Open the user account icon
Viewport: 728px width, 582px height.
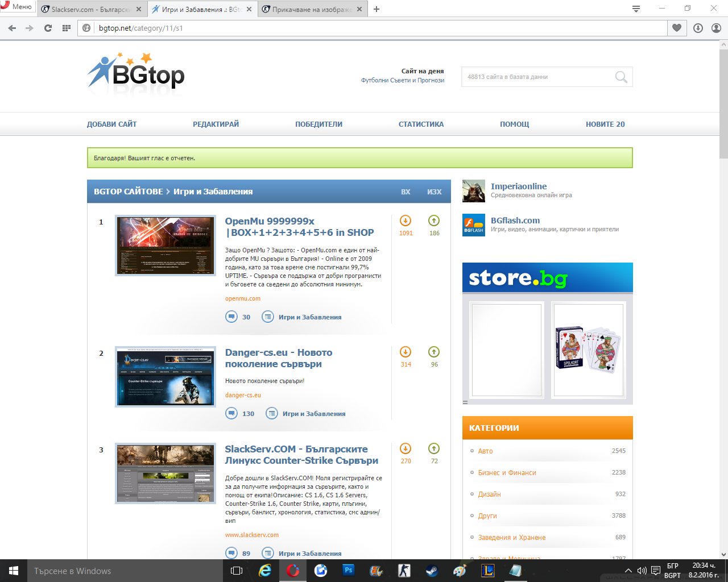pyautogui.click(x=717, y=28)
